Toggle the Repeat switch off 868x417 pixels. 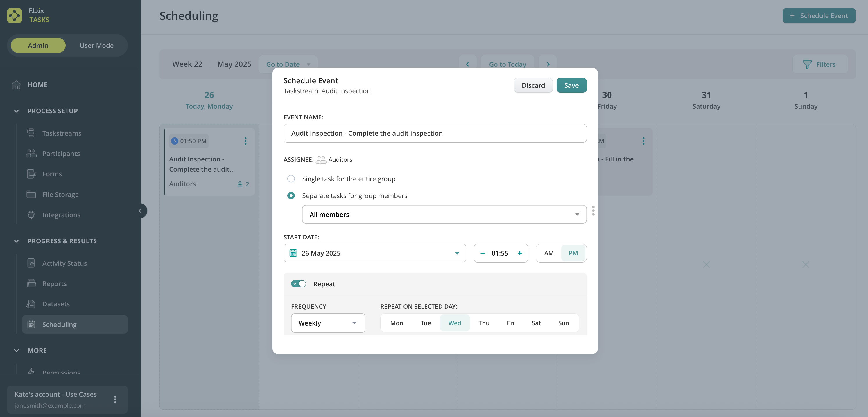tap(299, 284)
